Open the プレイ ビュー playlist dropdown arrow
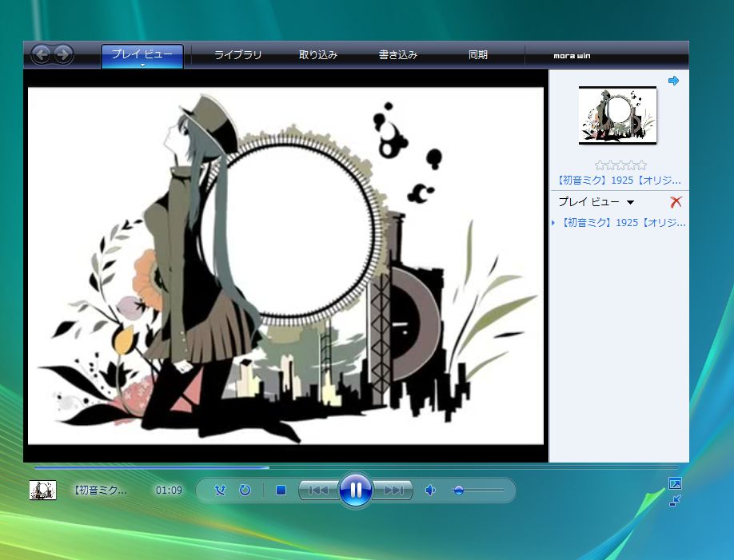Screen dimensions: 734x560 pyautogui.click(x=631, y=202)
